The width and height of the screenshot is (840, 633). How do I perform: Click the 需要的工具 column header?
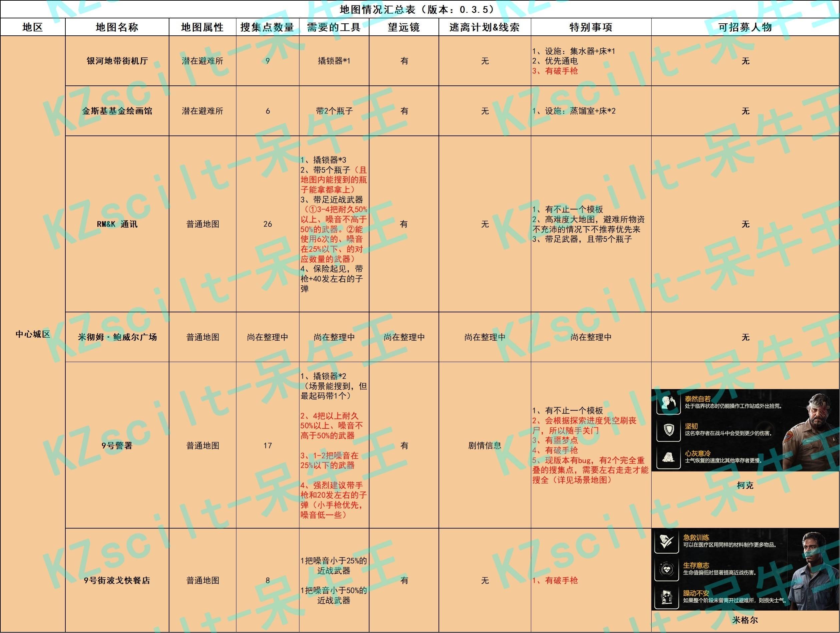click(x=334, y=27)
